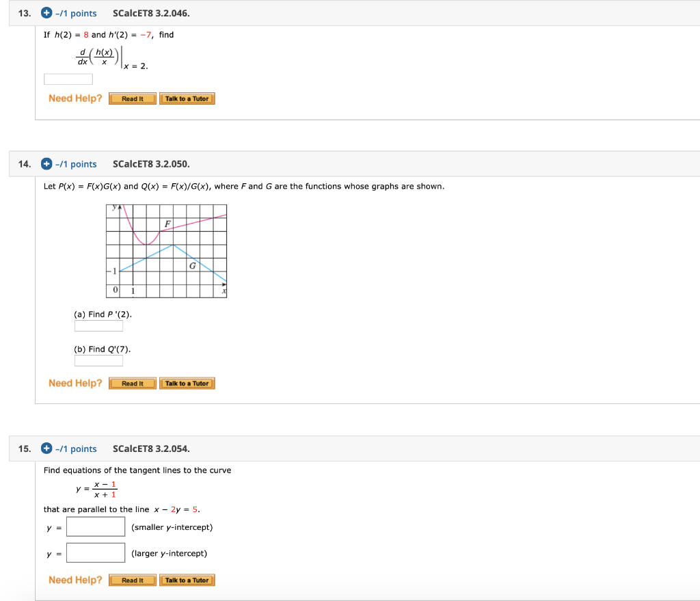
Task: Click the larger y-intercept answer field
Action: [x=95, y=552]
